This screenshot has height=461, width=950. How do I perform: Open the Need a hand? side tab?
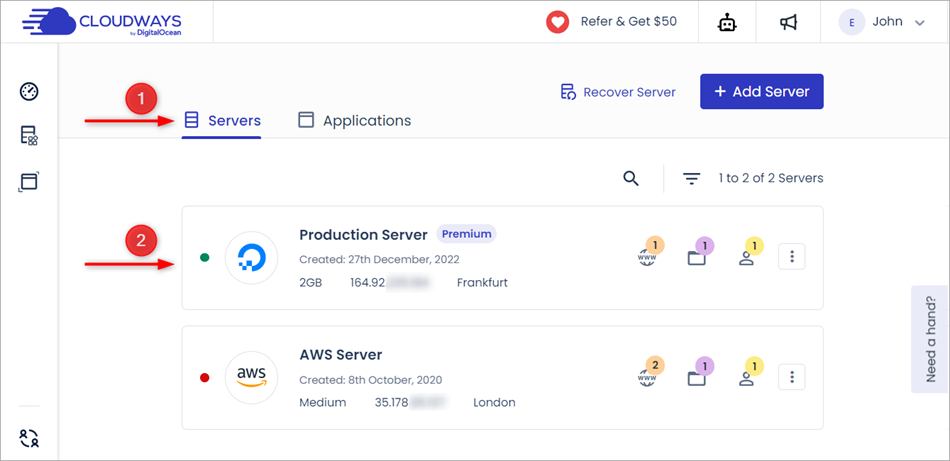point(930,340)
